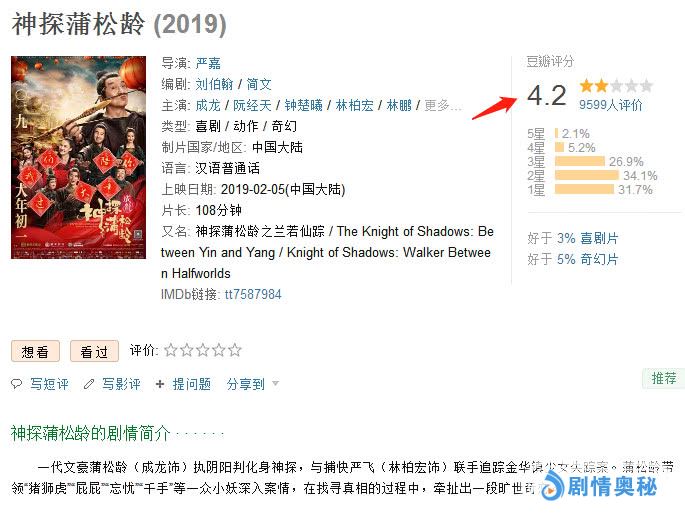
Task: Expand the 更多... cast list
Action: click(x=443, y=105)
